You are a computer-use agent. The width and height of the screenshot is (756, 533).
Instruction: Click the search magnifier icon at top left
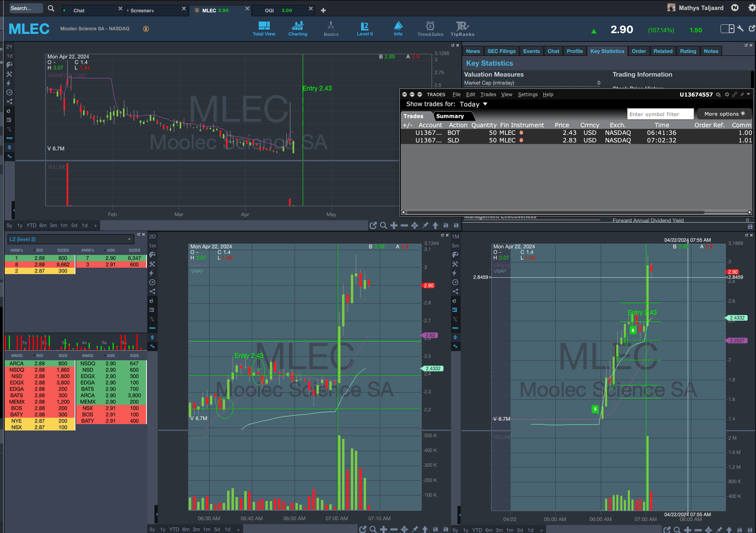tap(51, 8)
